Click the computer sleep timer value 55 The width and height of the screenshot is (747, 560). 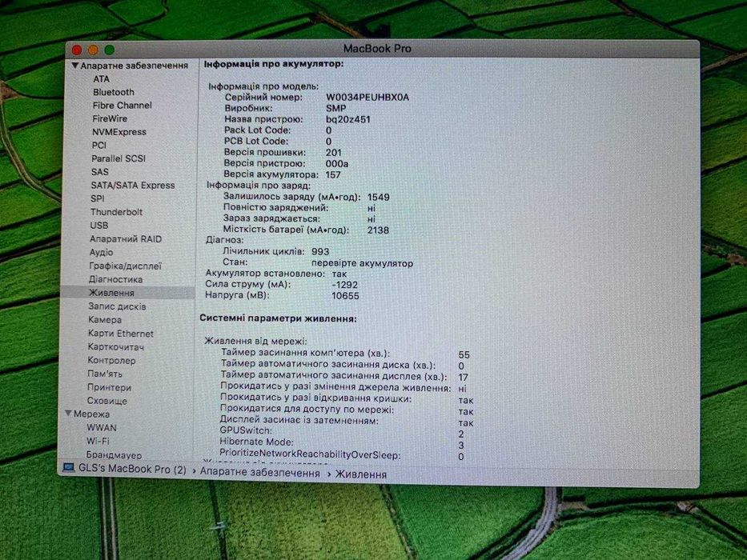click(x=464, y=354)
